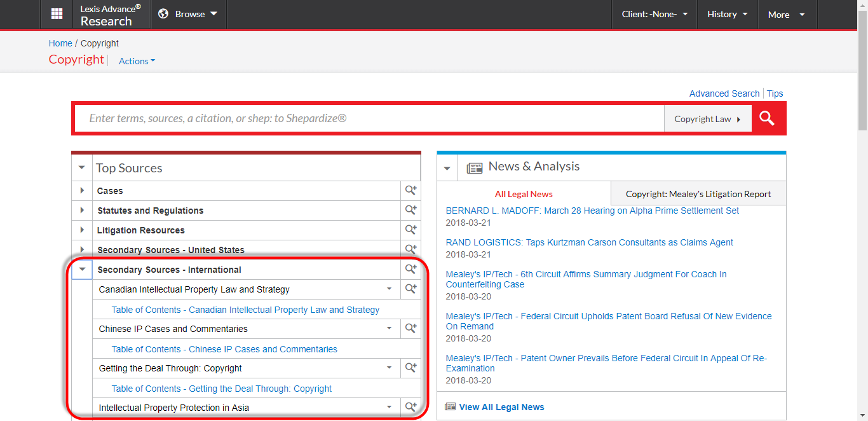
Task: Open the Client: -None- menu
Action: 654,14
